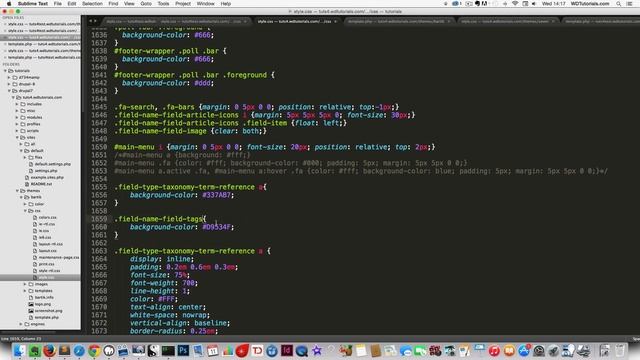Viewport: 640px width, 360px height.
Task: Open the Sublime Text application menu
Action: (33, 4)
